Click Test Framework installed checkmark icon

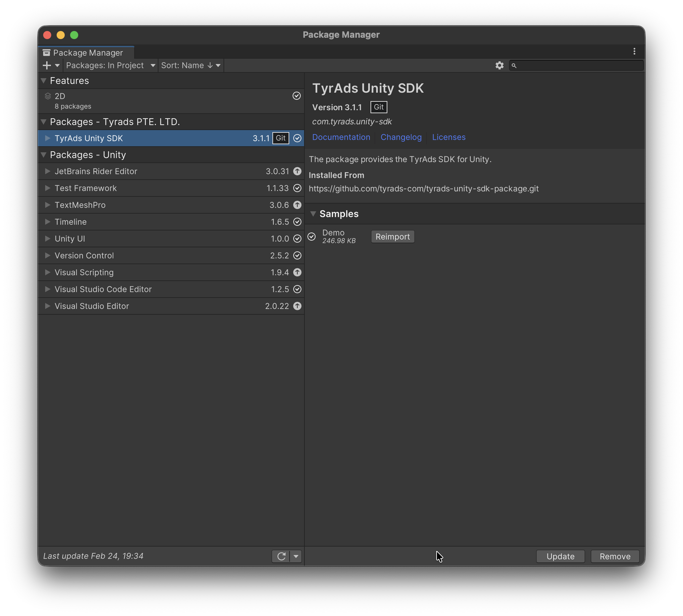[297, 188]
